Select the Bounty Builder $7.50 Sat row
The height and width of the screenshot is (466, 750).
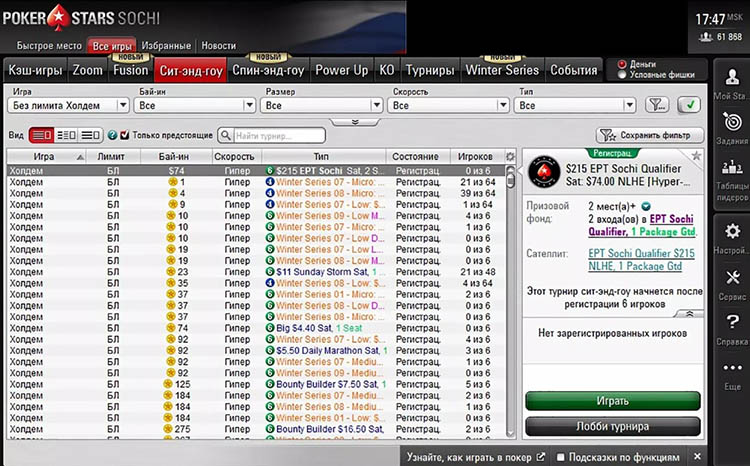[x=256, y=384]
